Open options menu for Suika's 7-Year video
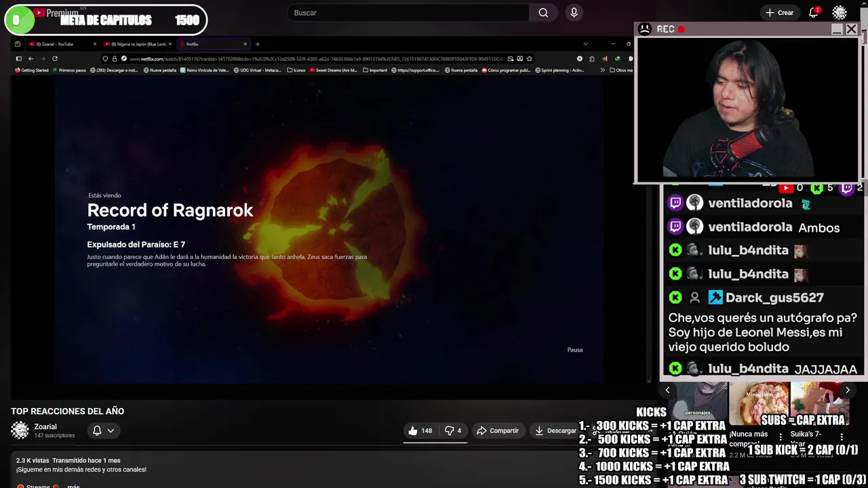 842,437
